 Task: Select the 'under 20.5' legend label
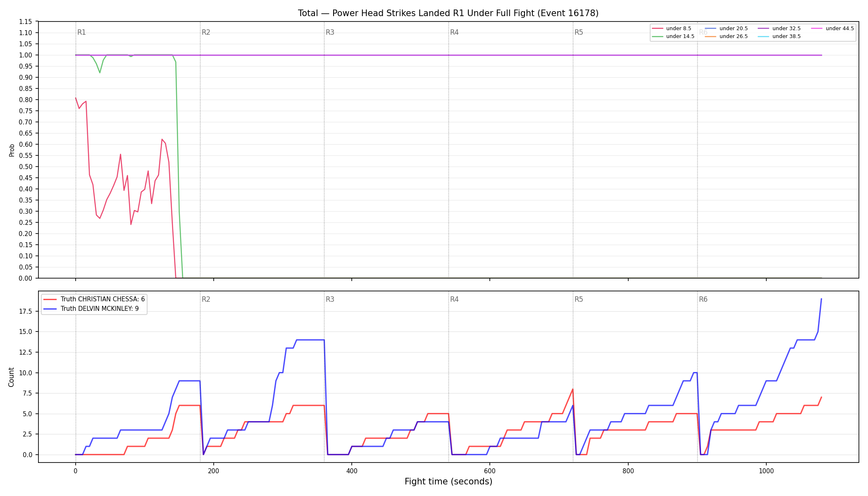point(734,29)
